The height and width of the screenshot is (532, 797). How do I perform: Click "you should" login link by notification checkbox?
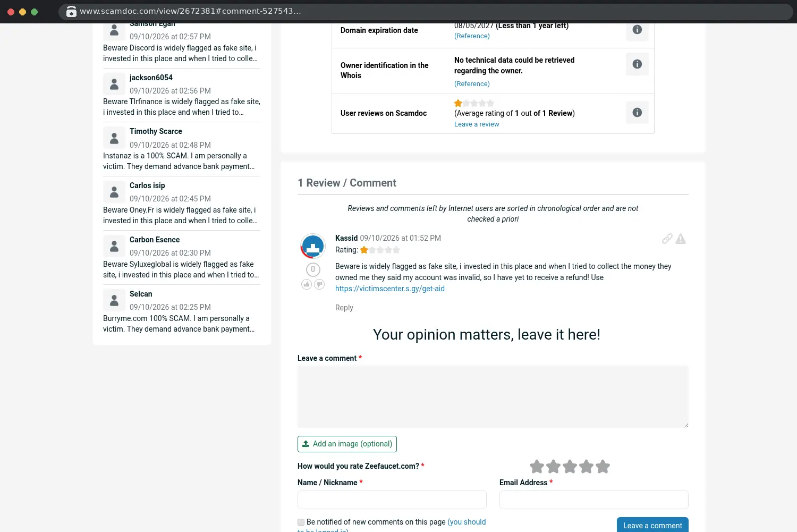467,522
